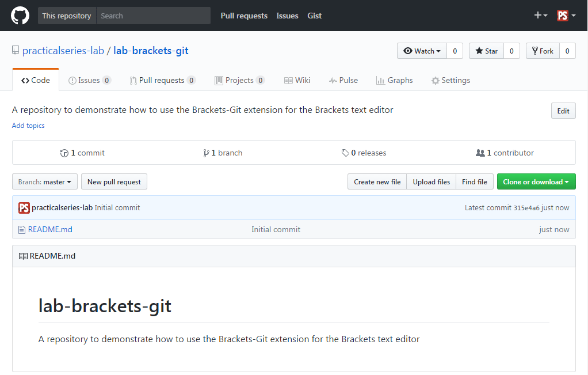The width and height of the screenshot is (588, 375).
Task: Click Find file
Action: [475, 181]
